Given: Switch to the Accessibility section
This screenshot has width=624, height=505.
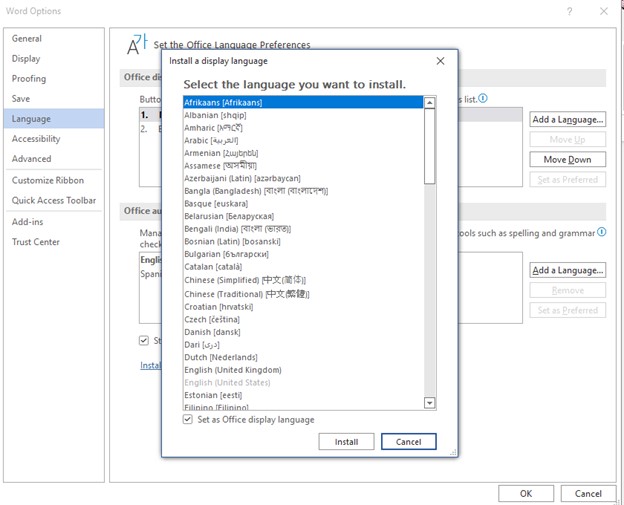Looking at the screenshot, I should [x=36, y=139].
